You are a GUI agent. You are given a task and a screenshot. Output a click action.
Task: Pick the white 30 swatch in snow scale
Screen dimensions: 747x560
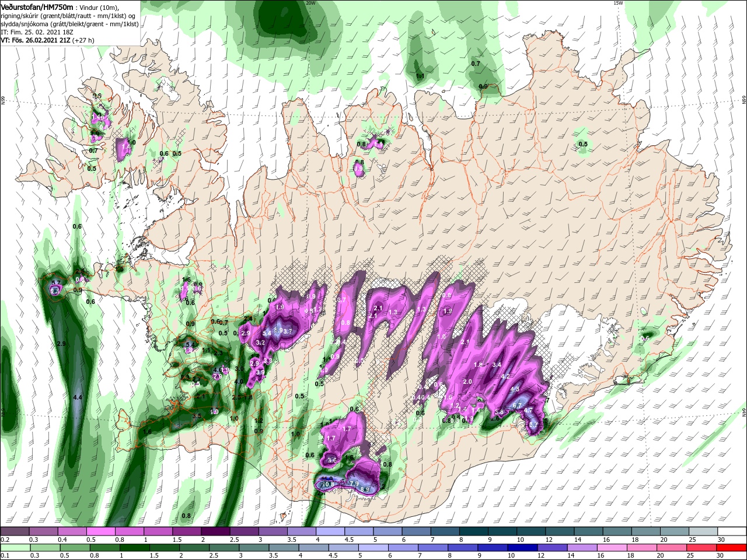click(x=732, y=531)
